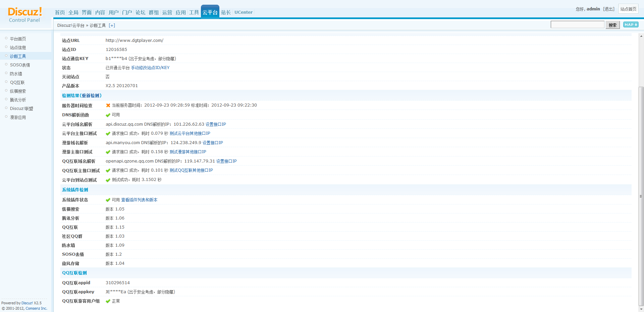
Task: Click the [+] add shortcut icon
Action: pos(112,25)
